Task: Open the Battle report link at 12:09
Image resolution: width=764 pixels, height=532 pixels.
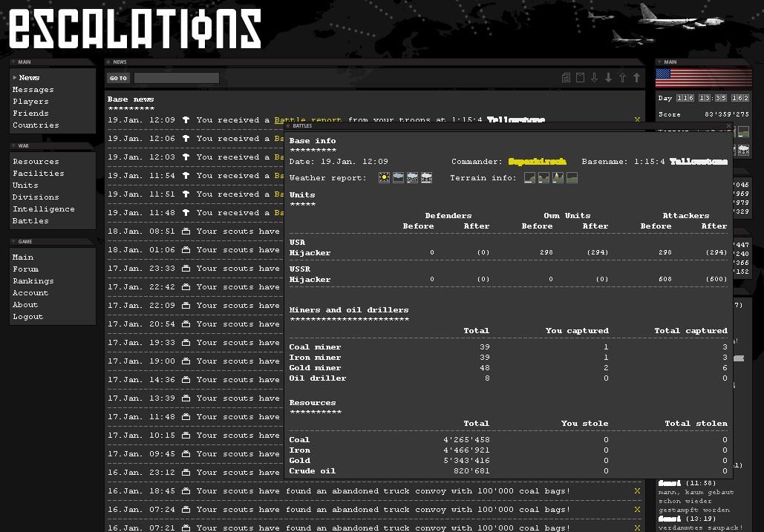Action: coord(307,120)
